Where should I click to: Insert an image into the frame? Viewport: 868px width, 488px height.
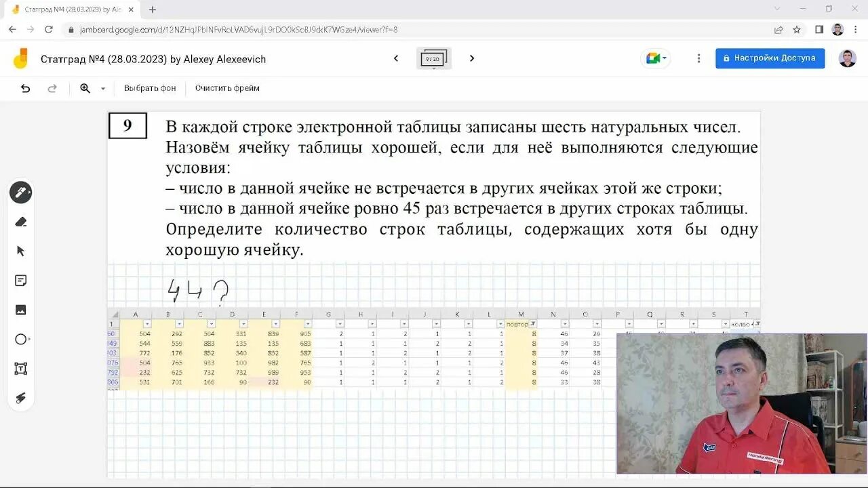point(21,310)
